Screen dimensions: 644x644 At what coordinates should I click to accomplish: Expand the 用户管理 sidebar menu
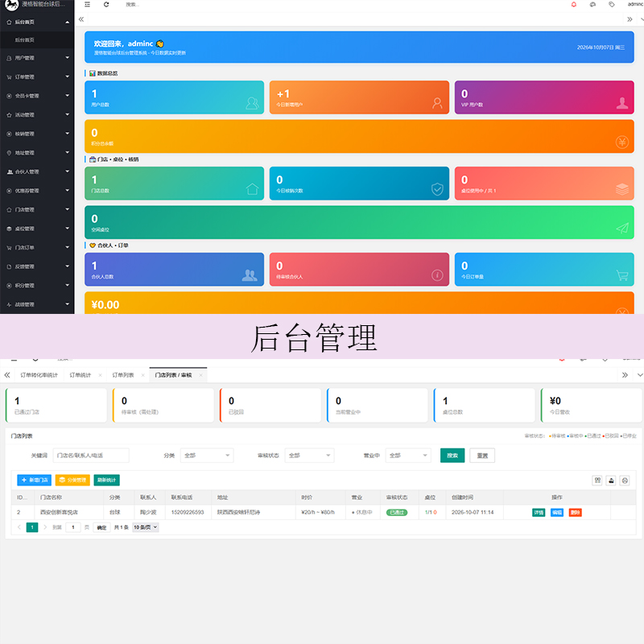(68, 58)
